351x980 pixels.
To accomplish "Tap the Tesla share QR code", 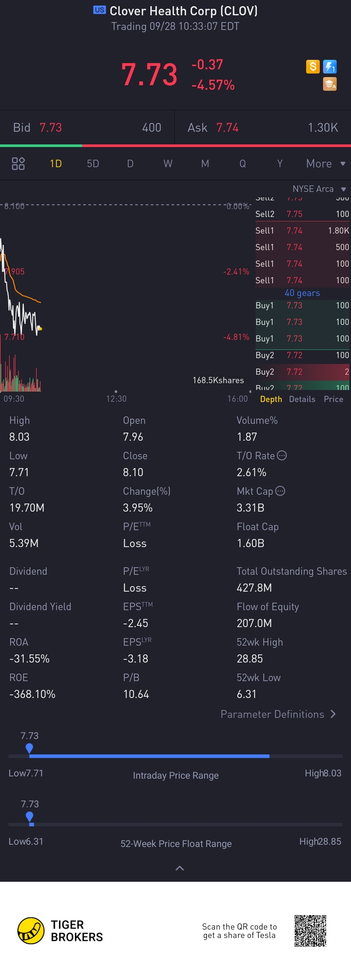I will click(x=310, y=931).
